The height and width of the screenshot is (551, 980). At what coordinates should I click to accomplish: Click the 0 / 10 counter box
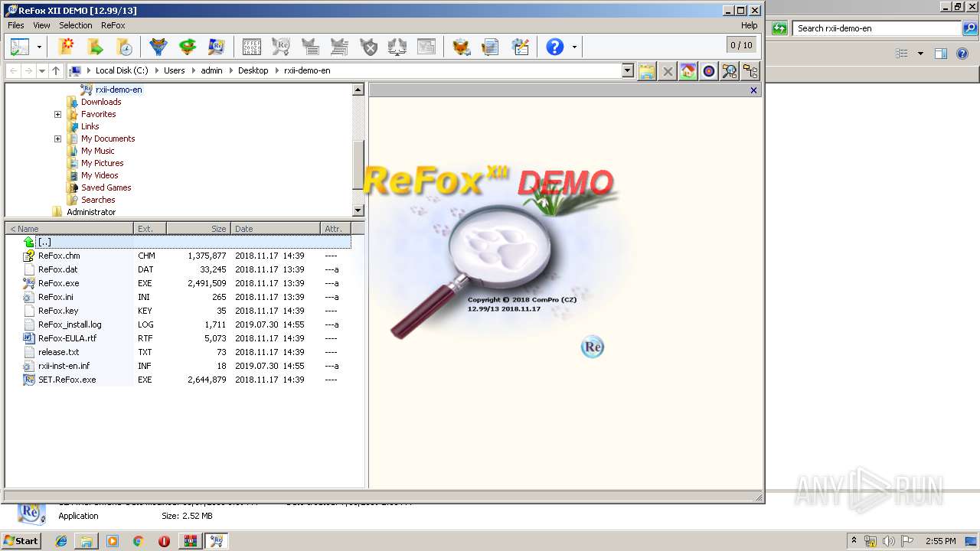[741, 45]
